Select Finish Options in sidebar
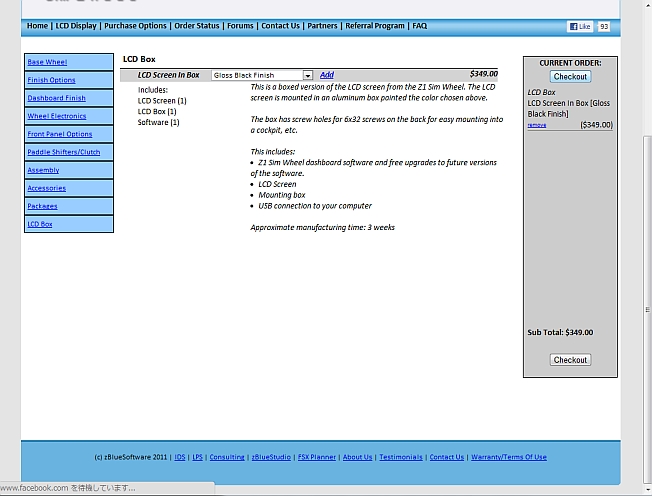 [x=51, y=80]
